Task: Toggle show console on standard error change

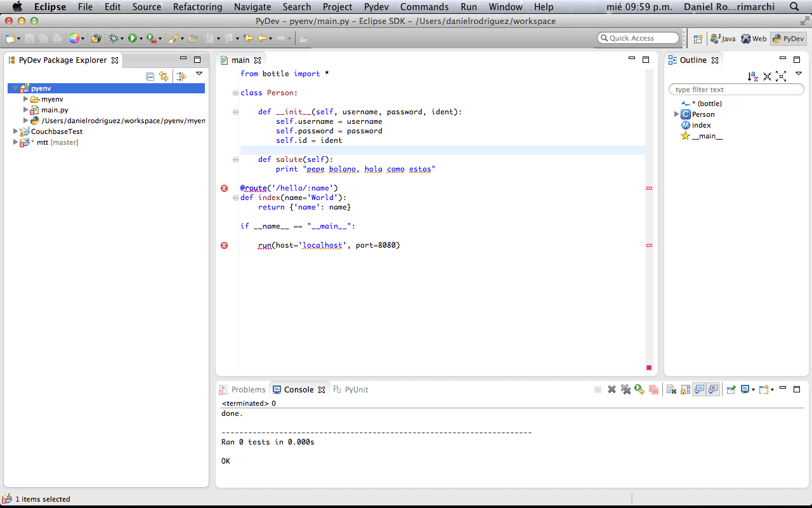Action: (x=714, y=389)
